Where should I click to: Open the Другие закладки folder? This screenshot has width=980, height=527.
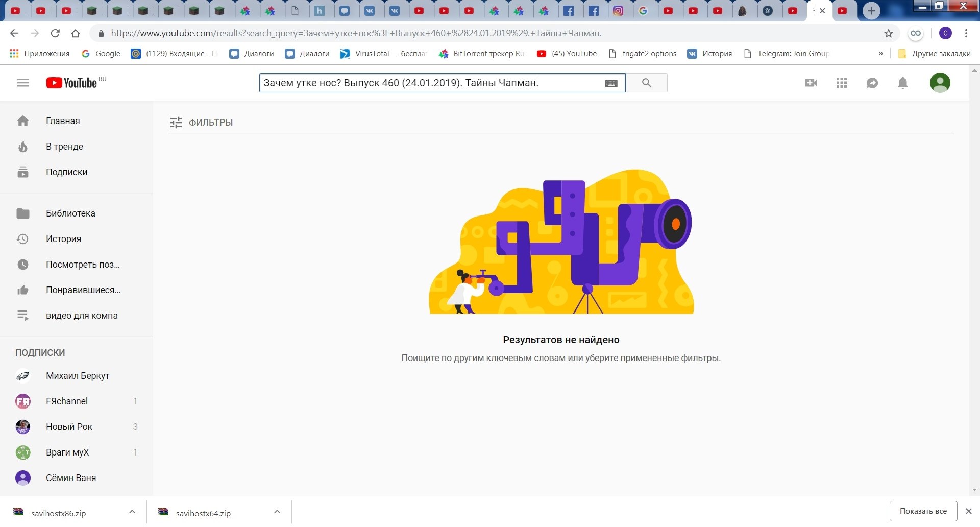934,54
